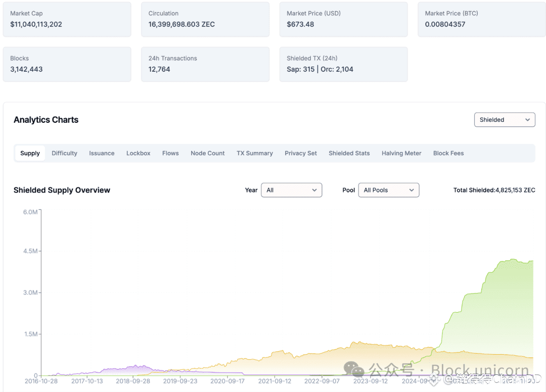546x392 pixels.
Task: Switch to the Difficulty tab
Action: pyautogui.click(x=64, y=153)
